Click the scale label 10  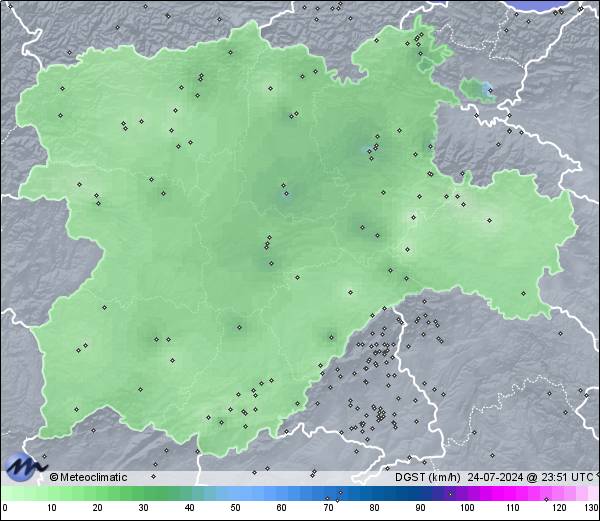(52, 508)
